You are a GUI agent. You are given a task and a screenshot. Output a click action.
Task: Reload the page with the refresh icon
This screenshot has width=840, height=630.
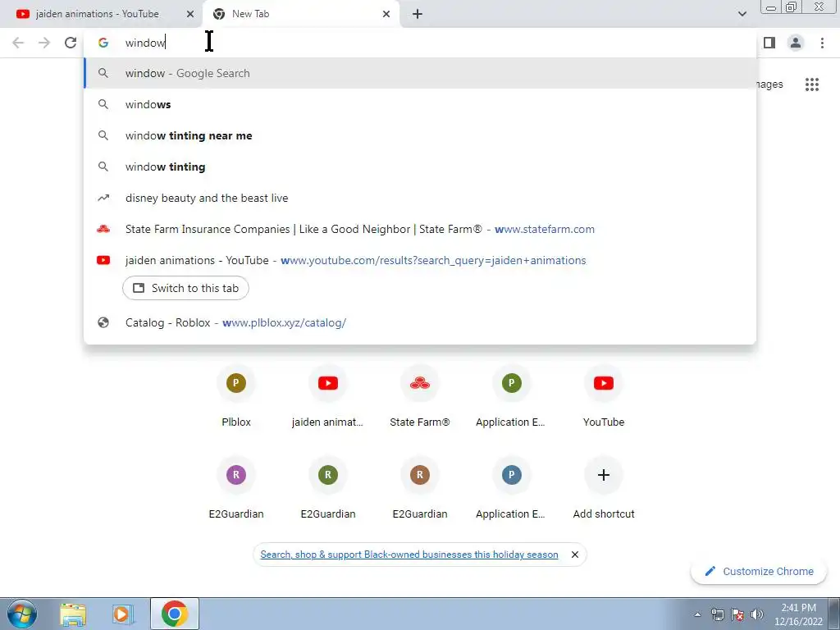tap(71, 43)
